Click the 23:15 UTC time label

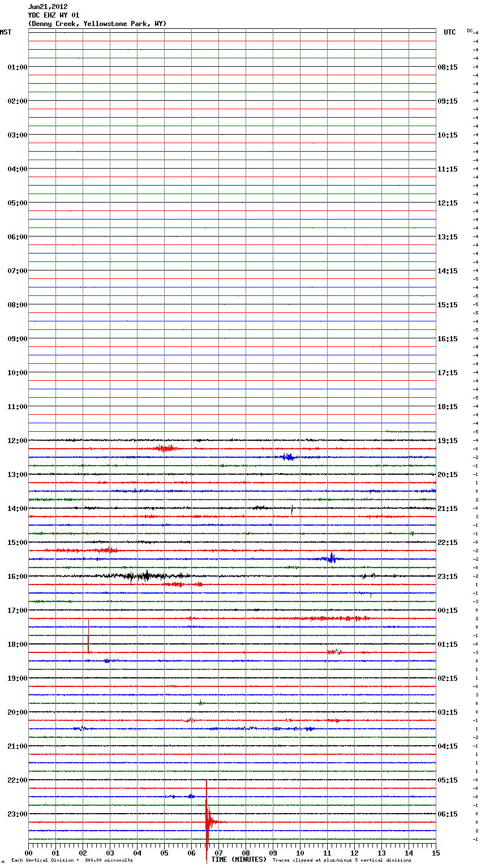448,577
